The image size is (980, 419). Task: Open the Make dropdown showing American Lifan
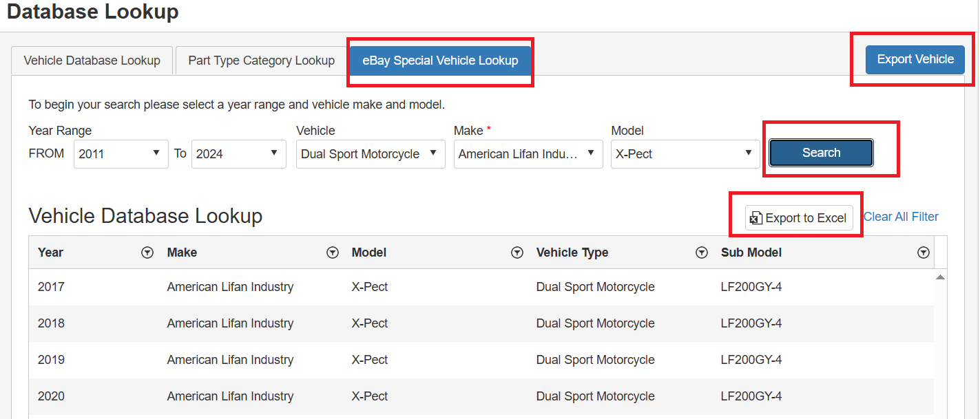click(528, 153)
